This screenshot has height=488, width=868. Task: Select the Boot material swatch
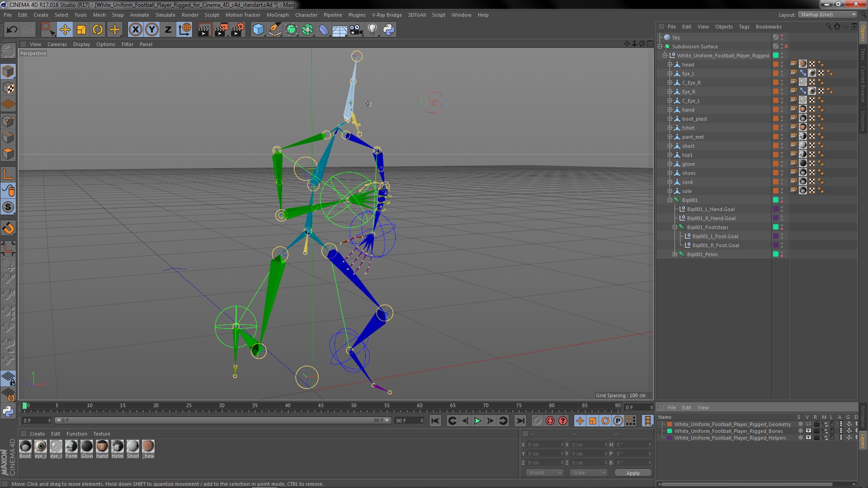(x=25, y=446)
